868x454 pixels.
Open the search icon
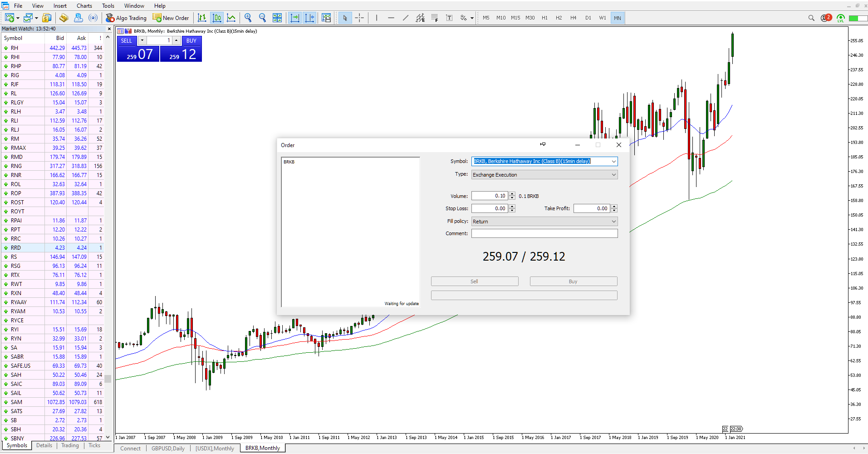pos(811,18)
